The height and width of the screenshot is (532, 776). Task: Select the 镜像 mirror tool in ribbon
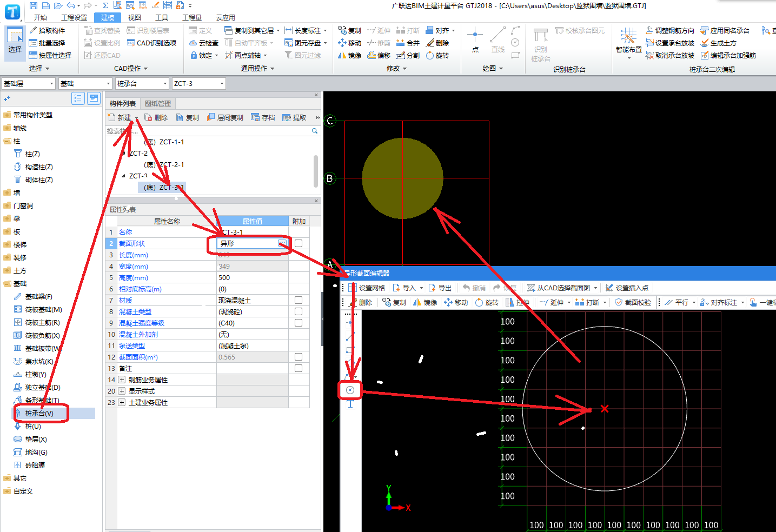pyautogui.click(x=350, y=55)
